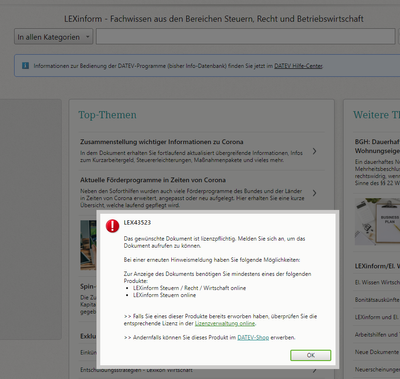400x379 pixels.
Task: Click the Top-Themen heading
Action: 107,115
